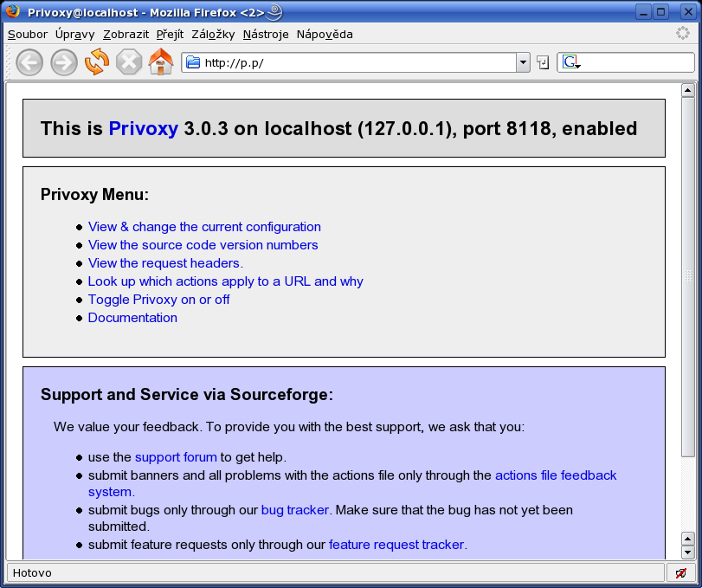Open the Záložky menu
The image size is (702, 588).
coord(213,35)
